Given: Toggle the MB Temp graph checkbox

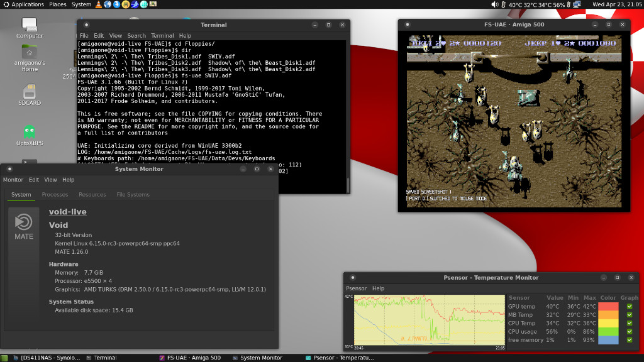Looking at the screenshot, I should pyautogui.click(x=630, y=315).
